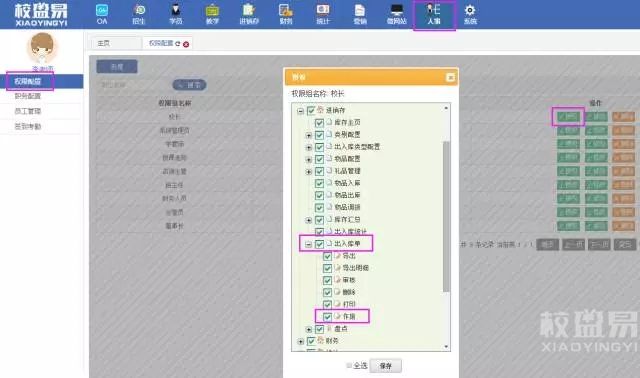Click the 校盈易 XIAOYINGYI logo in top bar
This screenshot has height=378, width=640.
(41, 15)
